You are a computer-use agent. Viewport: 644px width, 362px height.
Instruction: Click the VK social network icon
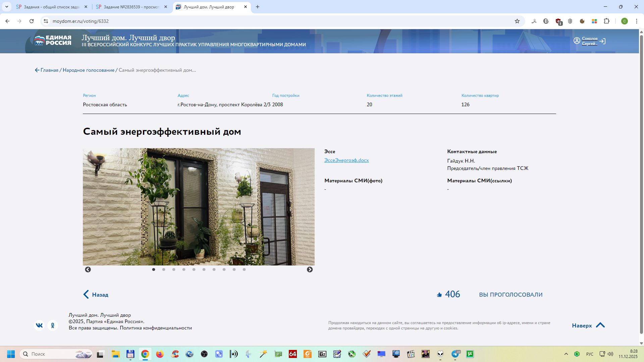click(39, 325)
